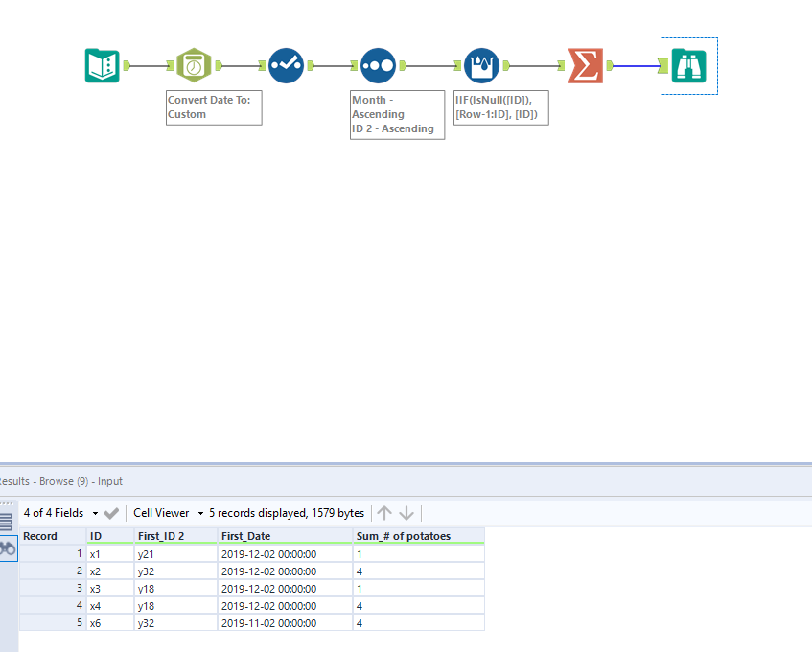
Task: Select the DateTime tool node
Action: 194,65
